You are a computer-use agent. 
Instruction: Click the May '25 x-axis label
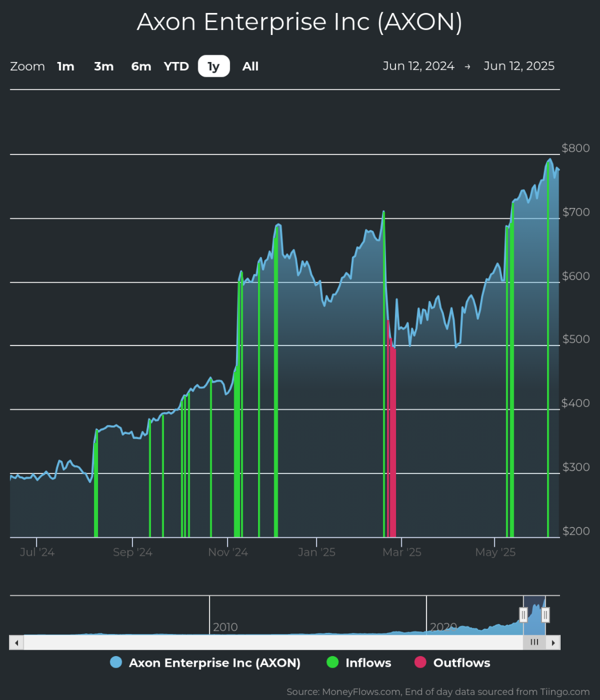(495, 552)
